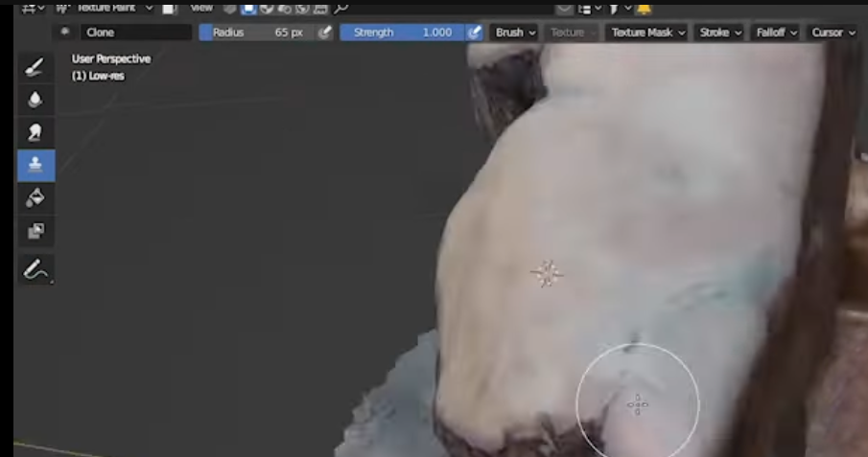The image size is (868, 457).
Task: Open the View menu
Action: click(201, 8)
